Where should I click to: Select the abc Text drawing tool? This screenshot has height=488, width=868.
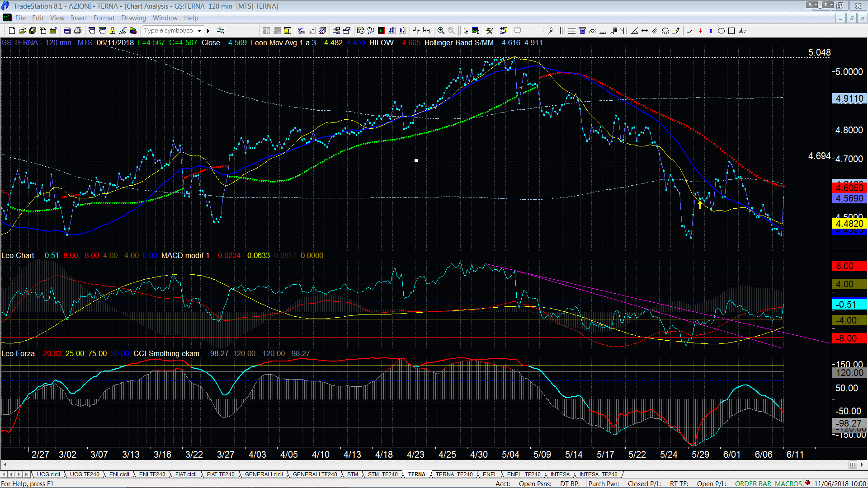(742, 31)
